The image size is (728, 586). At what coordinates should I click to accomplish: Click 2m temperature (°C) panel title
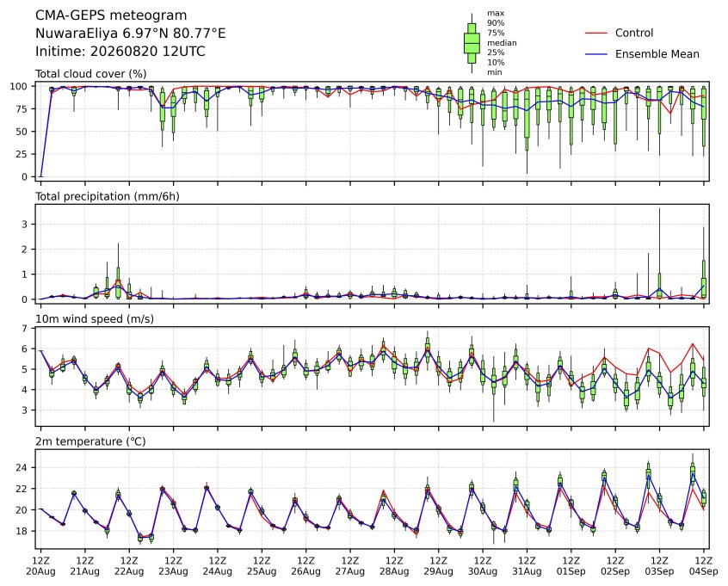(90, 441)
